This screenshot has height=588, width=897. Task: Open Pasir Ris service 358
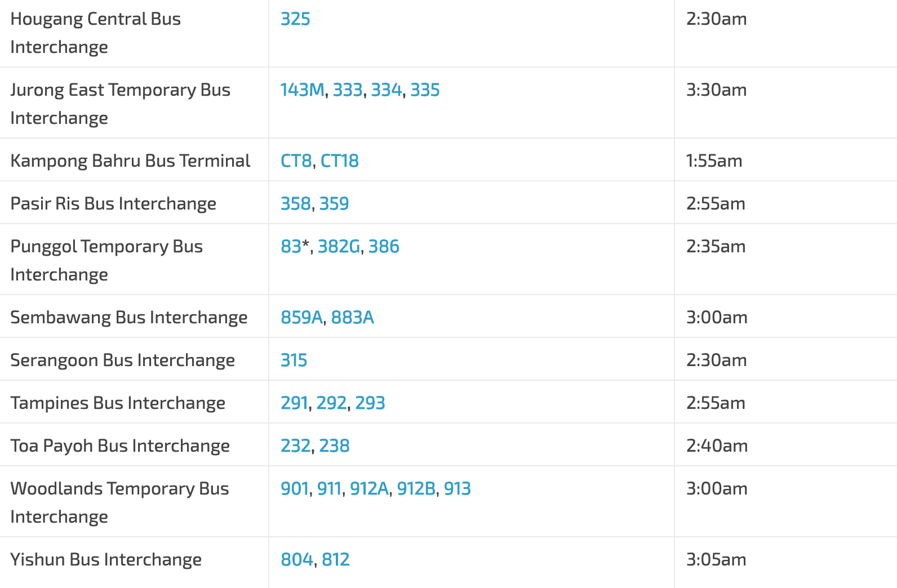tap(295, 204)
